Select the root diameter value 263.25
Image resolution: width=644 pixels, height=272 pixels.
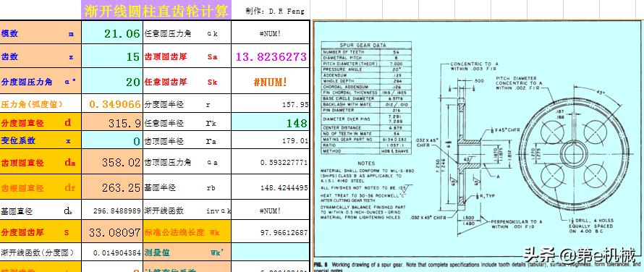[x=112, y=187]
